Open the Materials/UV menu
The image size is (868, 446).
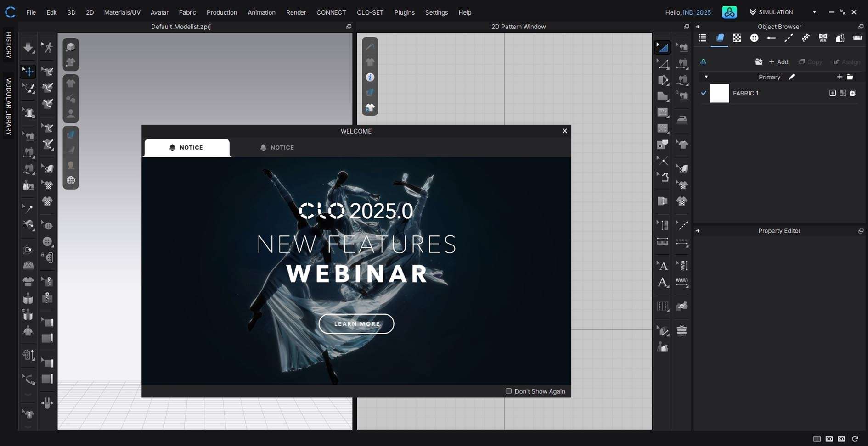point(122,12)
